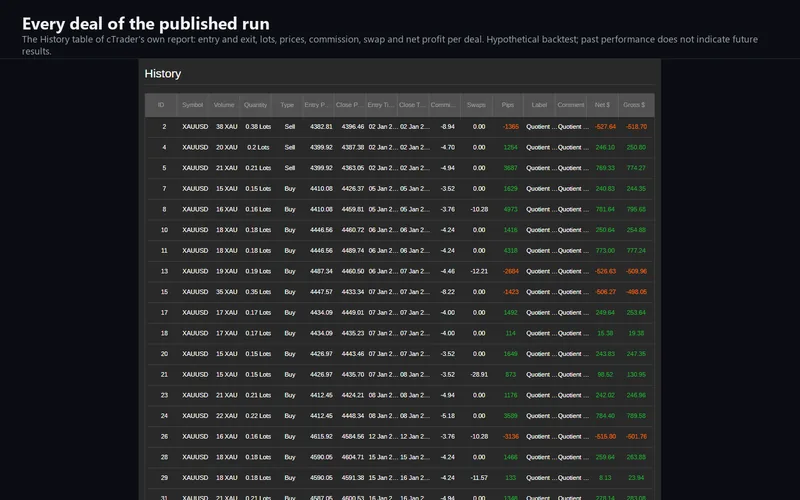The height and width of the screenshot is (500, 800).
Task: Sort by the Quantity column header
Action: [256, 105]
